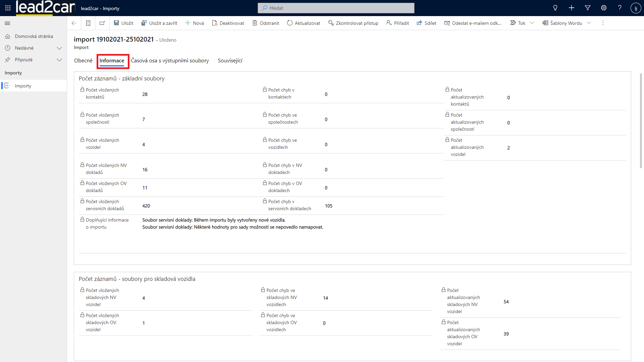Open the settings gear icon
This screenshot has width=644, height=362.
pos(604,8)
